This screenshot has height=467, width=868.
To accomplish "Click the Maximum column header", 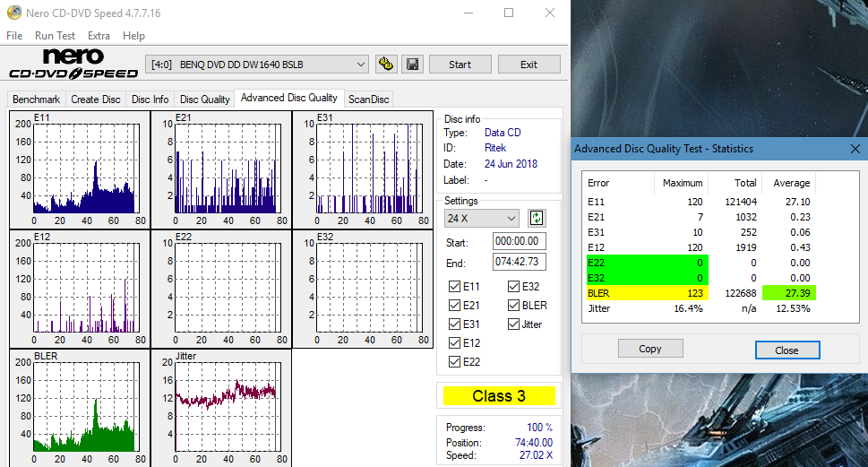I will [682, 183].
